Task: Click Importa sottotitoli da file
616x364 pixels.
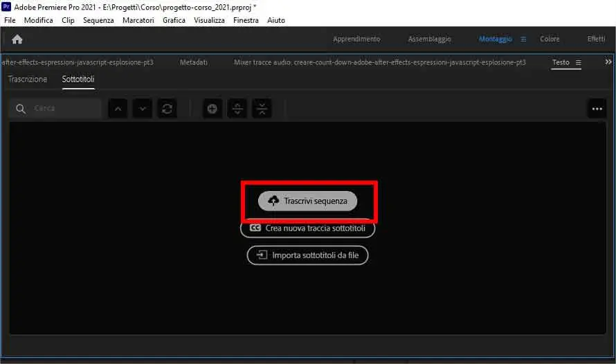Action: (x=307, y=255)
